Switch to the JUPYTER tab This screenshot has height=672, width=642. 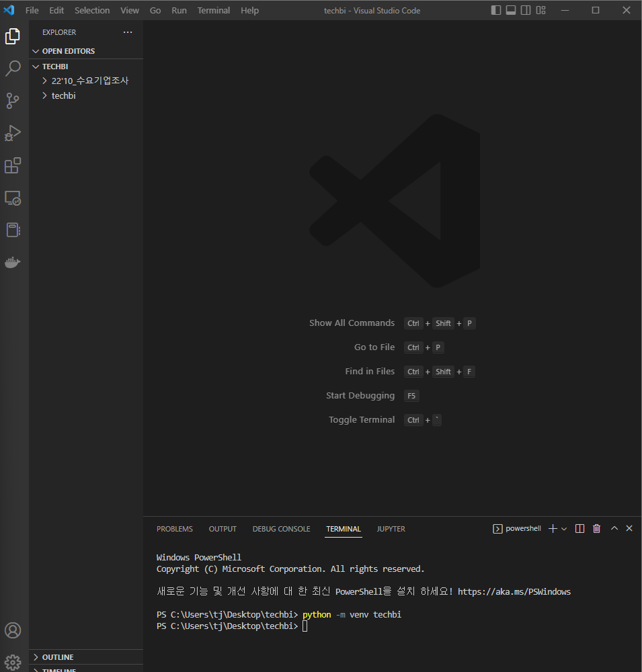[x=391, y=529]
